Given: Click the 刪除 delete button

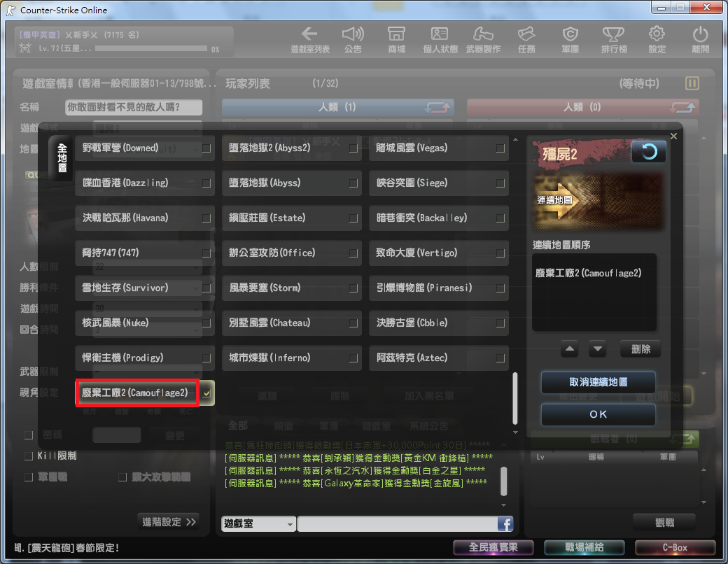Looking at the screenshot, I should pos(640,348).
